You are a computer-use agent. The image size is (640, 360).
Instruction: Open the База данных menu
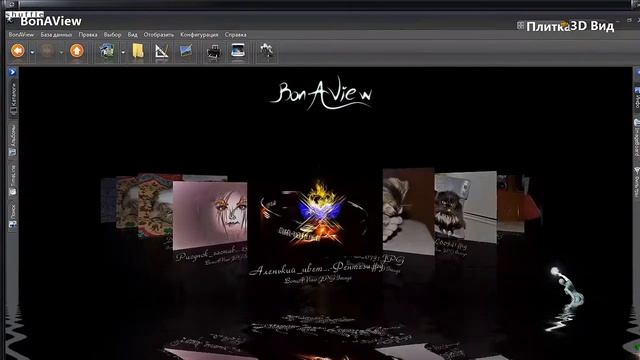56,35
